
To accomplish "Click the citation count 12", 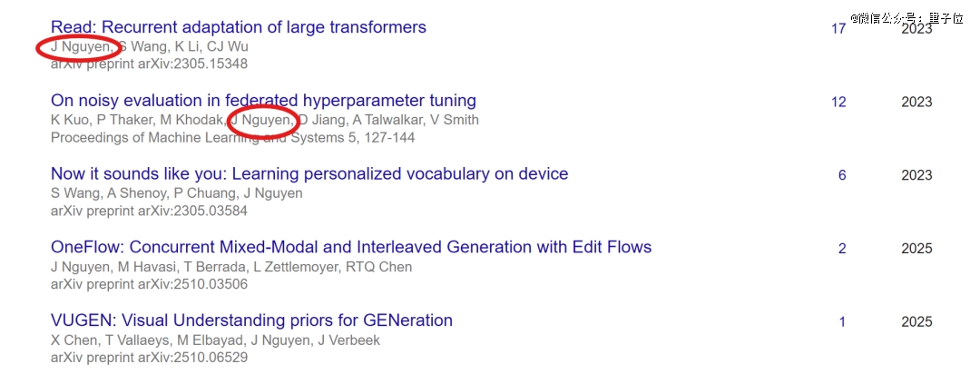I will [838, 102].
